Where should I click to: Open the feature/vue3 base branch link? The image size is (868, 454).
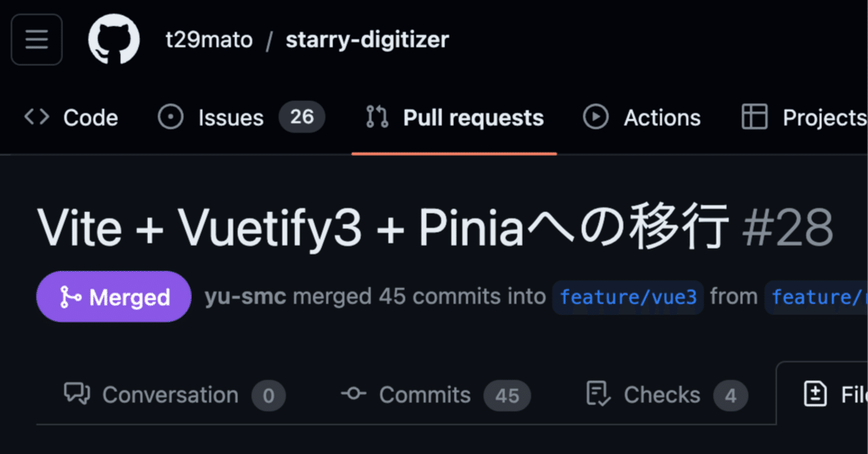click(x=628, y=297)
